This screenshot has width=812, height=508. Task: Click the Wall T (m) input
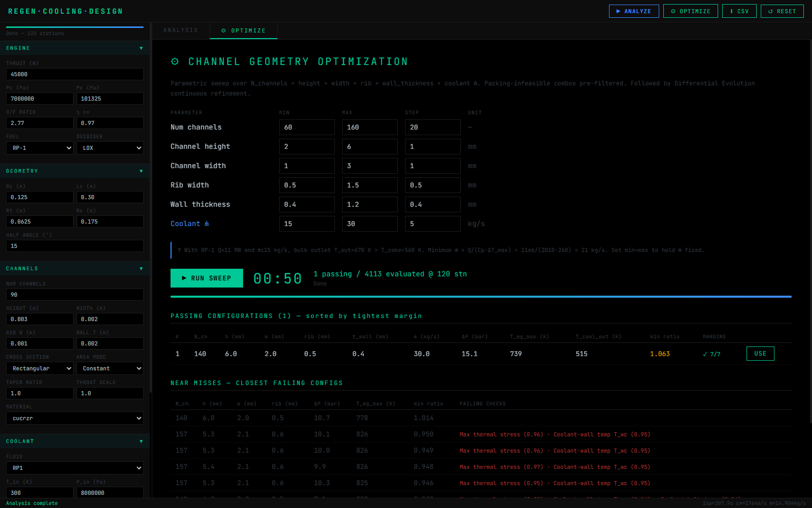(x=110, y=343)
